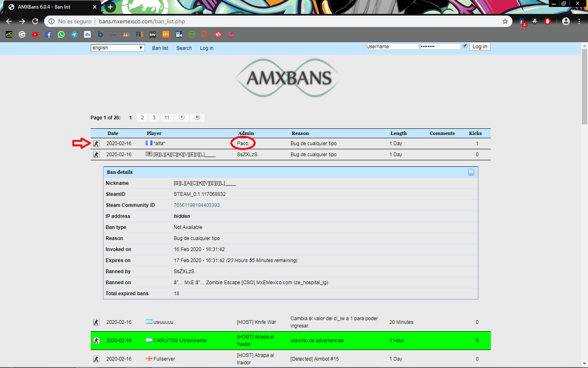Open the film camera bookmark icon
Screen dimensions: 588x368
click(x=179, y=34)
